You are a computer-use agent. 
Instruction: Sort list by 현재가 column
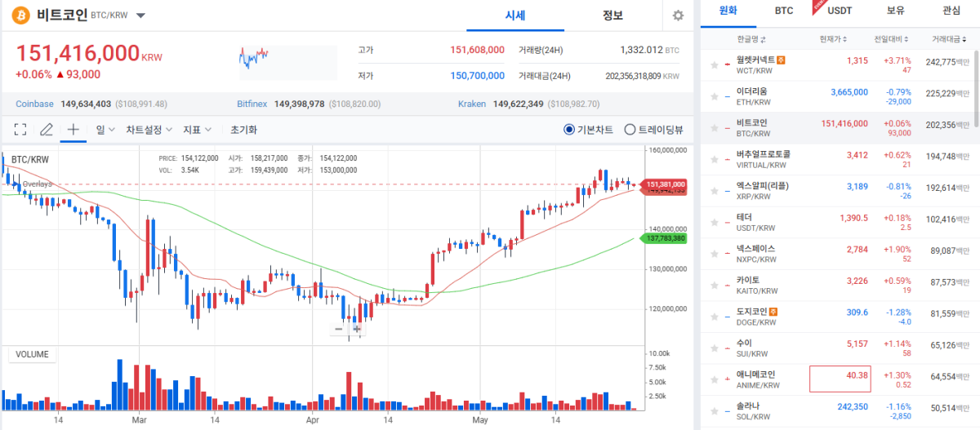click(834, 38)
